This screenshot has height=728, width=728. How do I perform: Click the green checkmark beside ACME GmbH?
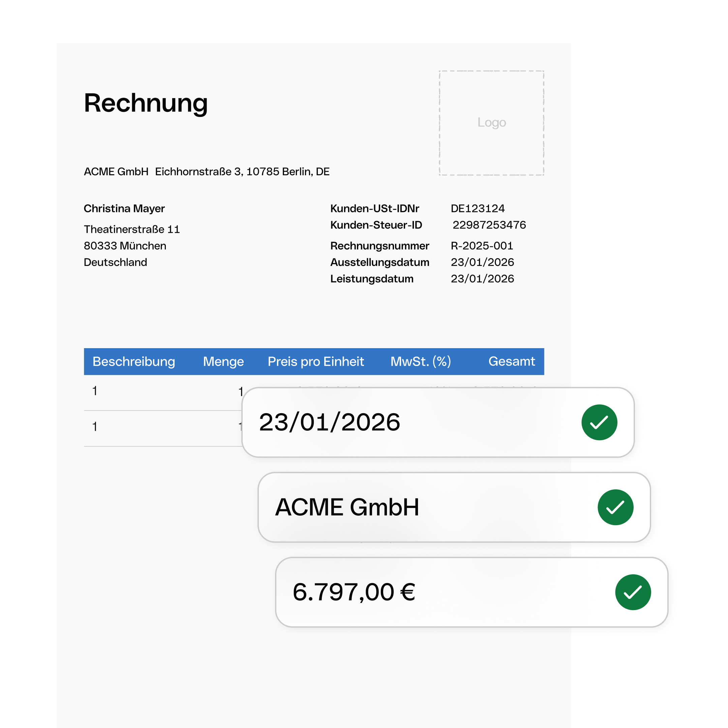pos(616,507)
